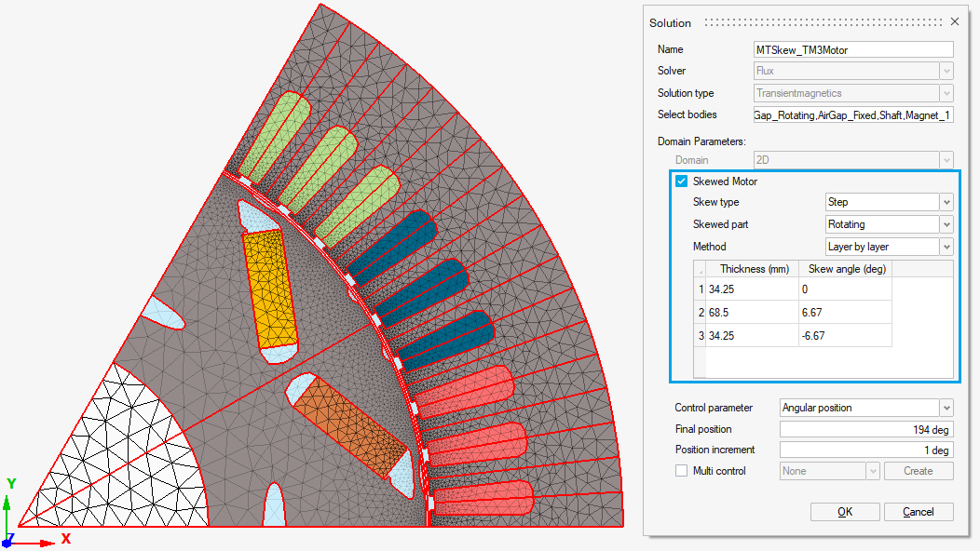Uncheck the Skewed Motor checkbox
This screenshot has height=551, width=980.
[682, 181]
